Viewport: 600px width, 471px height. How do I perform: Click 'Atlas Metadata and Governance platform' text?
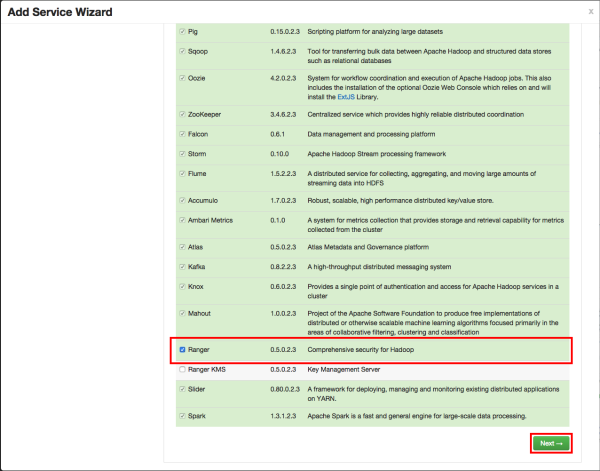[x=368, y=247]
